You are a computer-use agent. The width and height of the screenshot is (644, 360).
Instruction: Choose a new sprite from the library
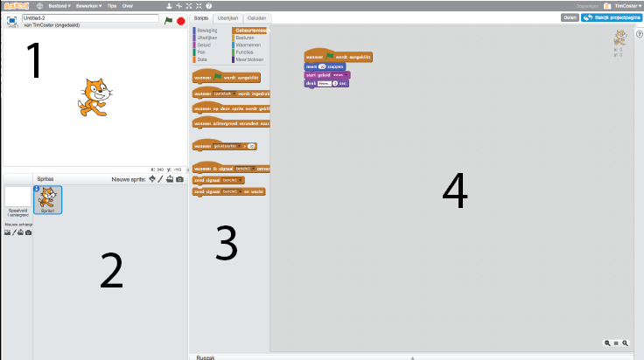tap(153, 178)
